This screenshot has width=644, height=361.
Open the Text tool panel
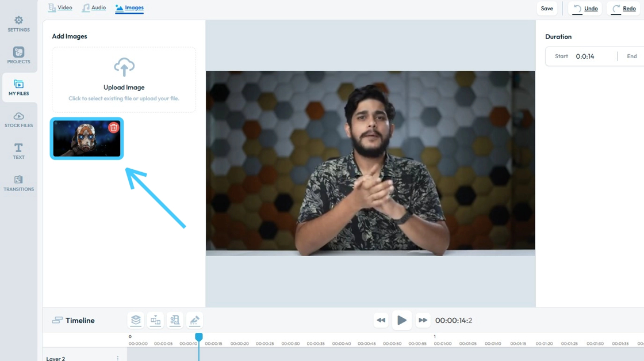click(18, 151)
